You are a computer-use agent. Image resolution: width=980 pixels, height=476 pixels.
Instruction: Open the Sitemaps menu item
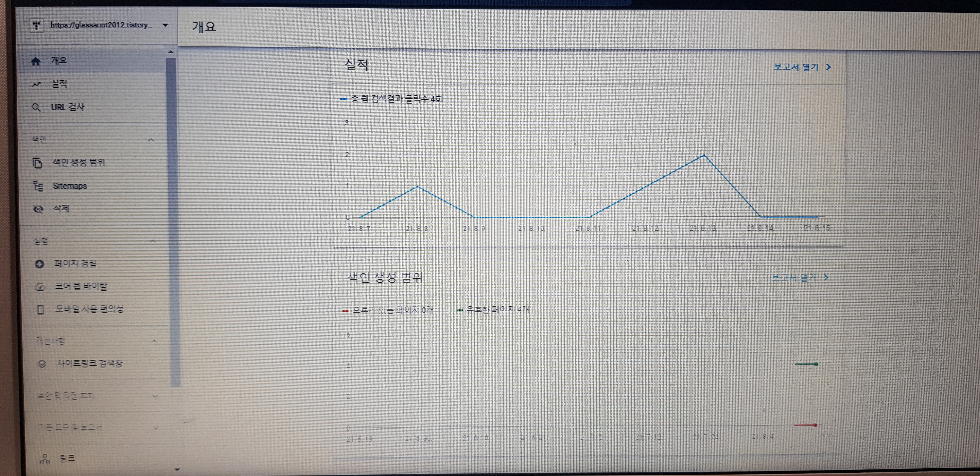tap(70, 186)
